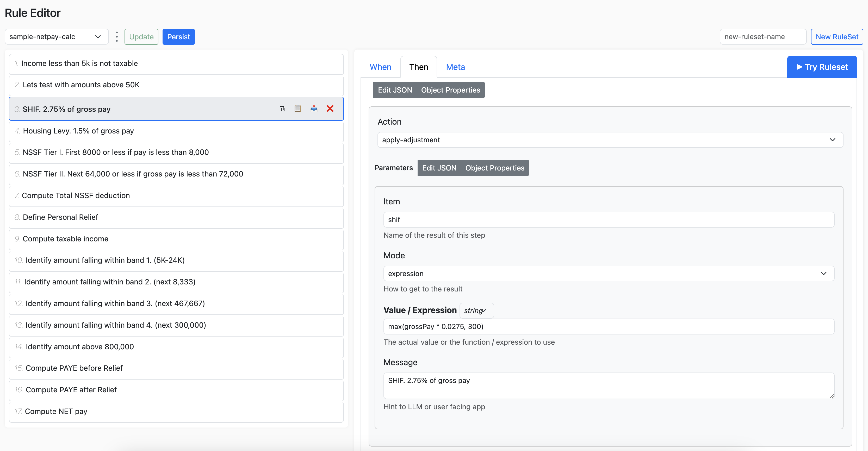The image size is (868, 451).
Task: Expand the apply-adjustment Action dropdown
Action: pos(610,140)
